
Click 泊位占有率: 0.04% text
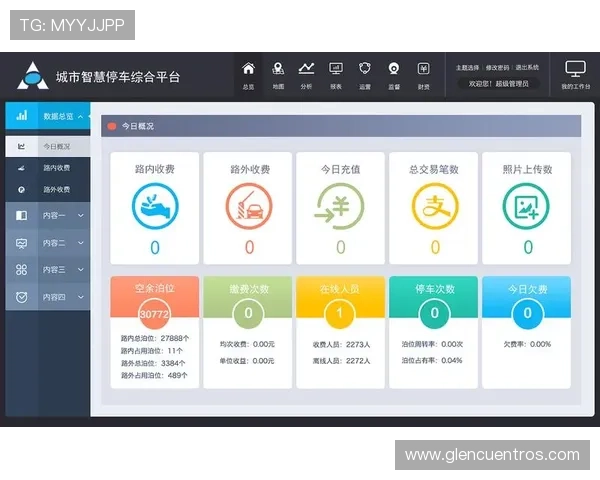(432, 360)
